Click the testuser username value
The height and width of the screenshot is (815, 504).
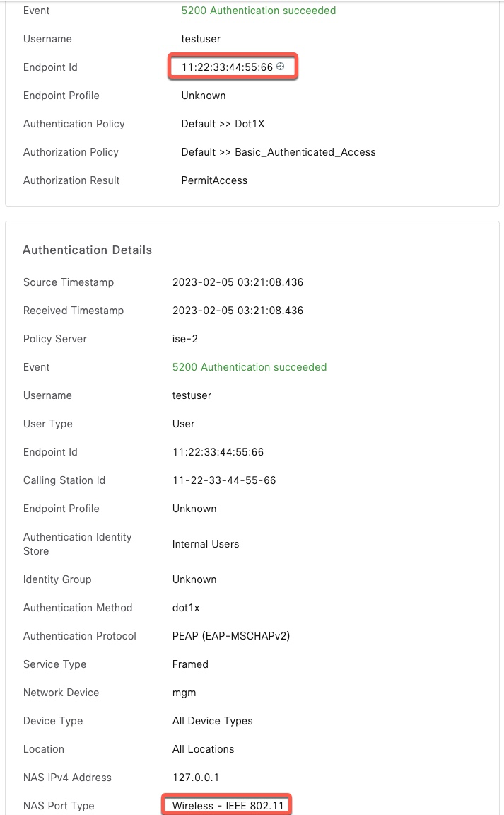tap(201, 39)
